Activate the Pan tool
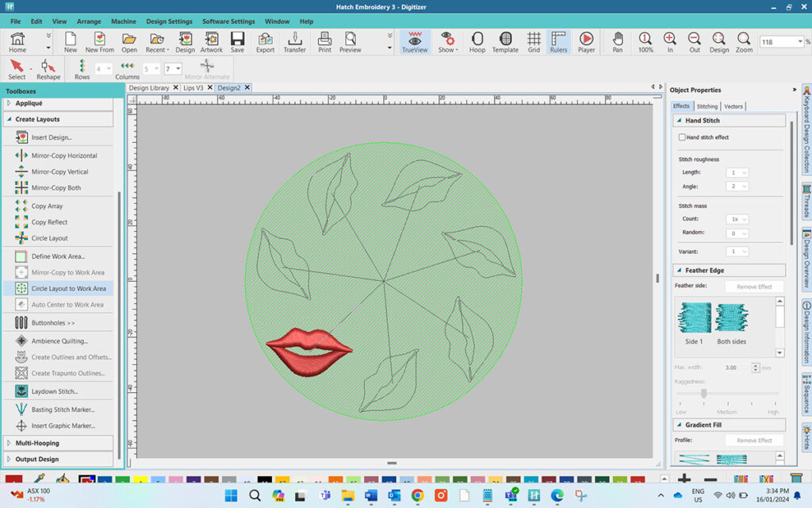Viewport: 812px width, 508px height. 618,41
